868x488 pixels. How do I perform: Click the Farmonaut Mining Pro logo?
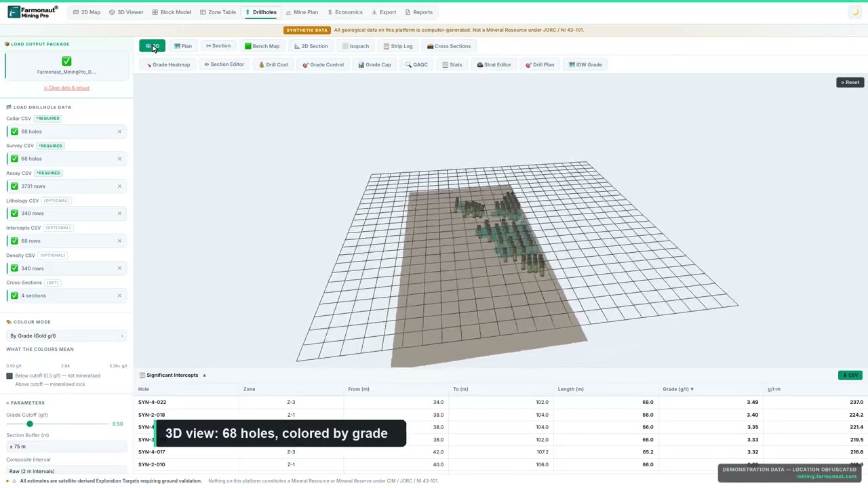pyautogui.click(x=33, y=12)
